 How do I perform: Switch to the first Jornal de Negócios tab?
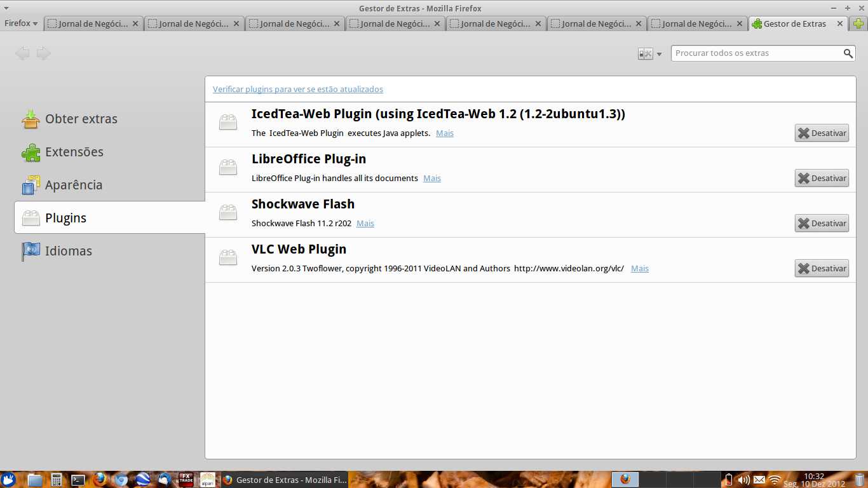[93, 24]
